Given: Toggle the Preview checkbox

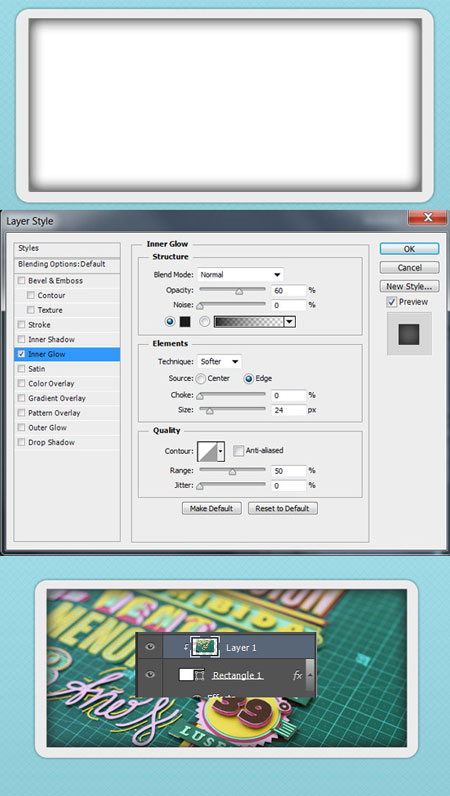Looking at the screenshot, I should tap(392, 302).
